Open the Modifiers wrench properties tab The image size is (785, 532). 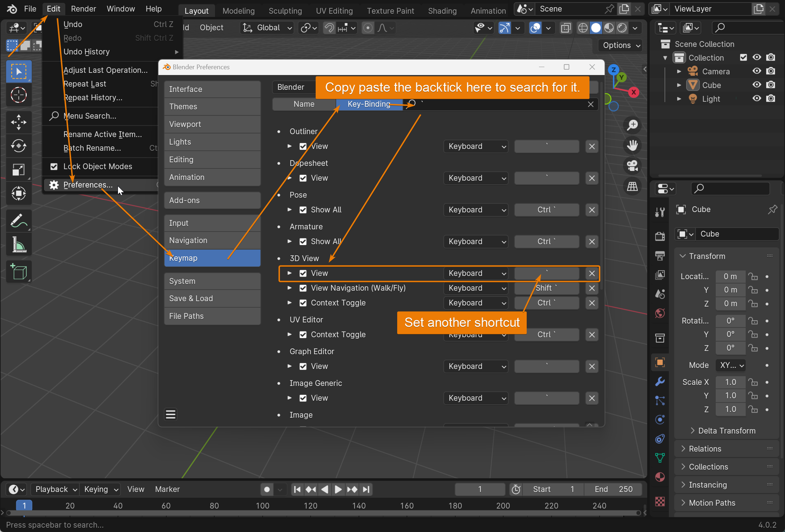(660, 381)
